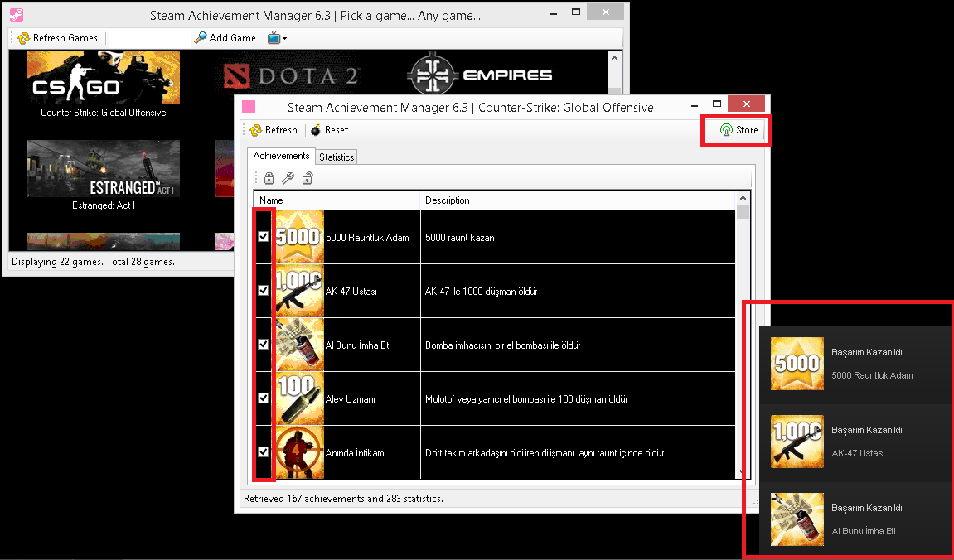Click 'Retrieved 167 achievements and 283 statistics' status
The width and height of the screenshot is (954, 560).
(x=343, y=499)
